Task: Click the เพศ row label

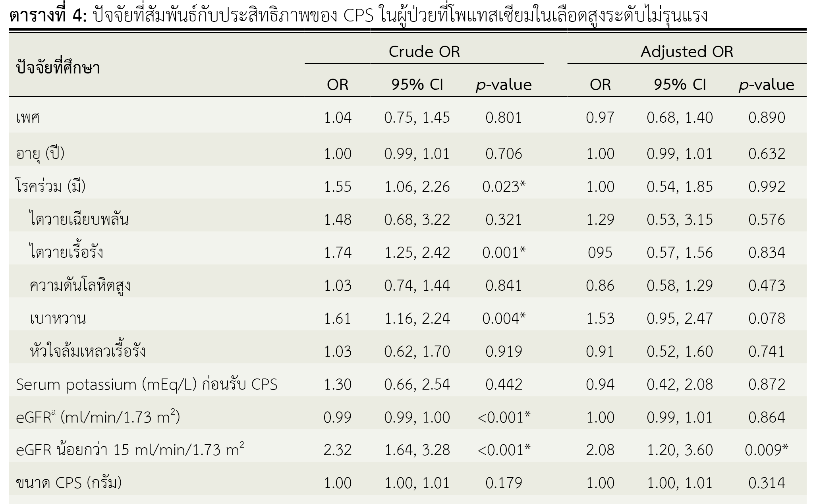Action: (x=28, y=118)
